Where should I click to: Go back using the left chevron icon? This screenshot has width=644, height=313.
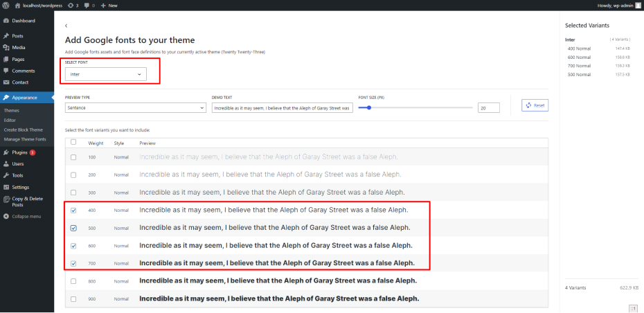click(x=66, y=26)
